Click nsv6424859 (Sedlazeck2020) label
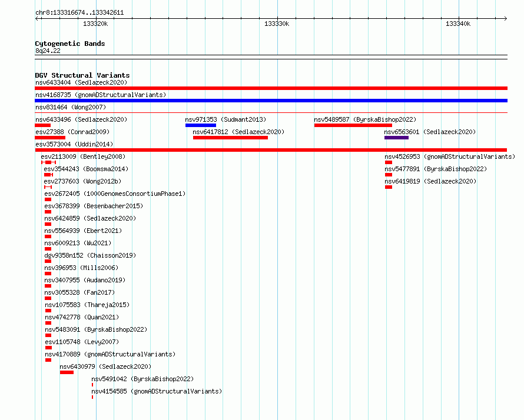This screenshot has height=420, width=524. 90,218
